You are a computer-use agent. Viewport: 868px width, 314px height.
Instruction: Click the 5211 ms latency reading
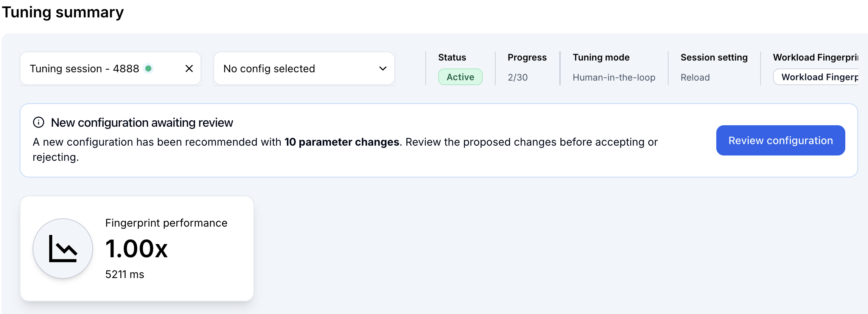click(x=124, y=274)
